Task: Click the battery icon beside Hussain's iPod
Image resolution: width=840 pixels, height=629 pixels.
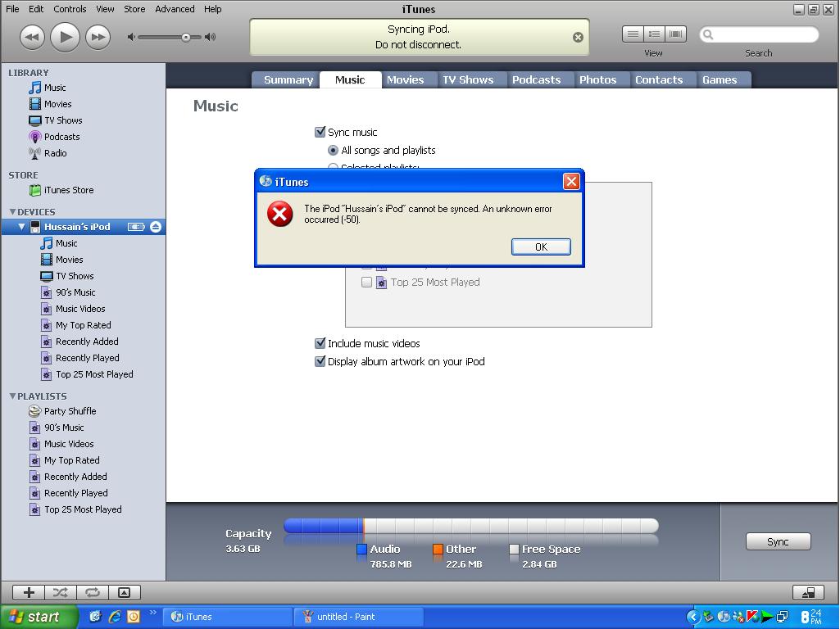Action: 136,227
